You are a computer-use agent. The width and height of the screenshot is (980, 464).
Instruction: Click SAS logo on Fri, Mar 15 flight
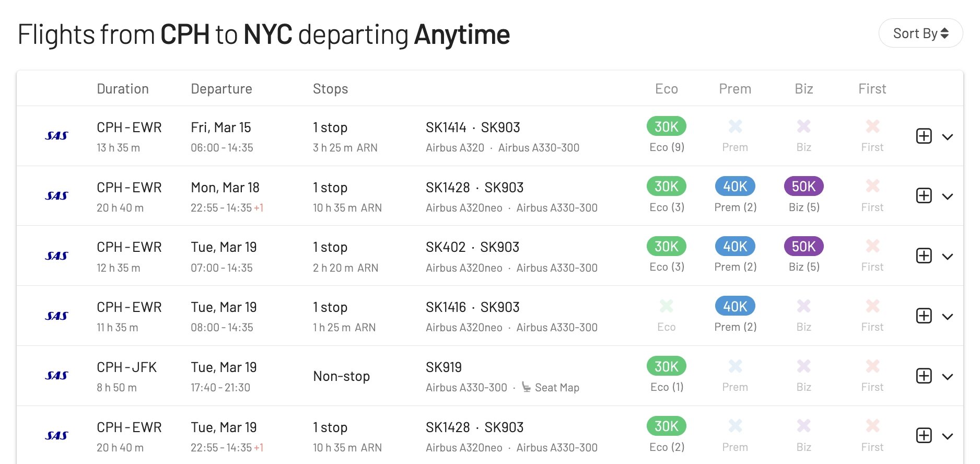click(x=56, y=136)
